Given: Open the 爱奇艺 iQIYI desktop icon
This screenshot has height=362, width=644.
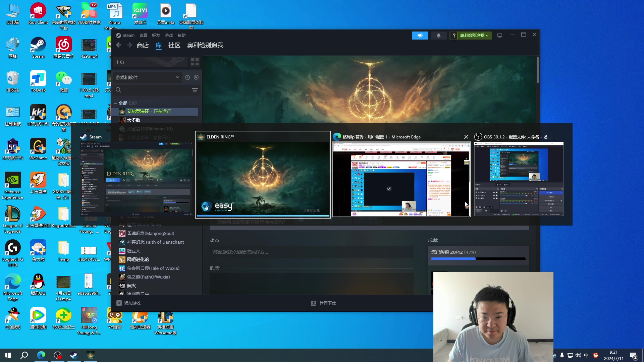Looking at the screenshot, I should click(x=140, y=14).
